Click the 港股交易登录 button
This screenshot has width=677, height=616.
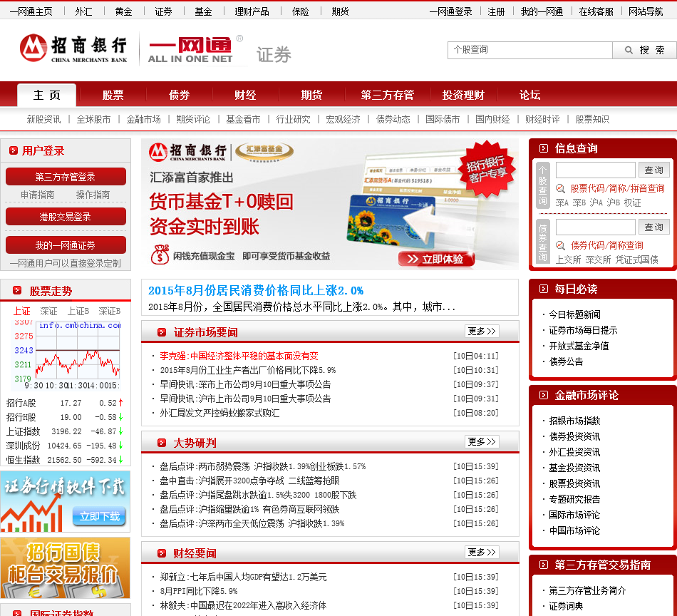pyautogui.click(x=66, y=217)
